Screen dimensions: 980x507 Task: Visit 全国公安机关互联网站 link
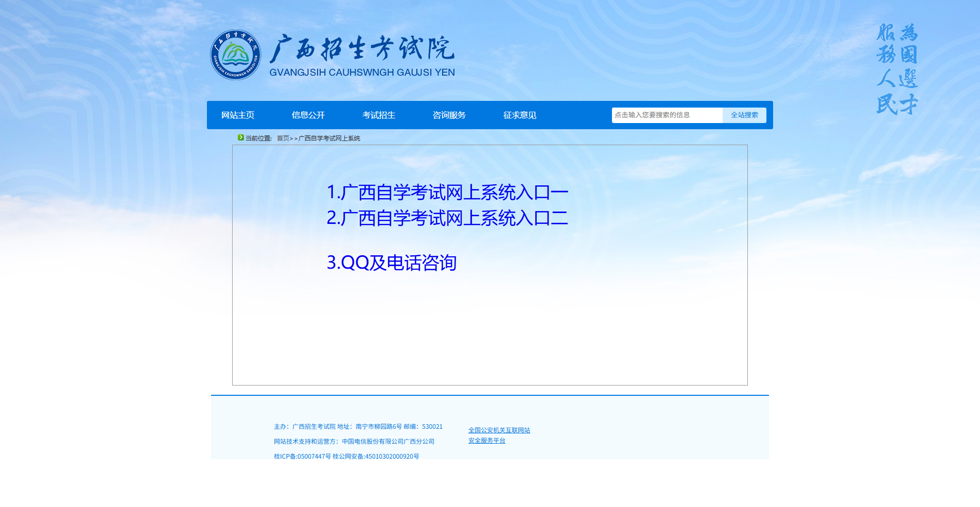point(499,430)
